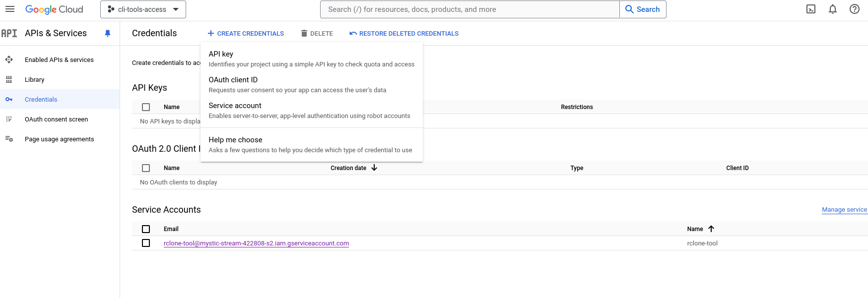Focus the resource search input field
This screenshot has height=298, width=868.
click(x=469, y=9)
